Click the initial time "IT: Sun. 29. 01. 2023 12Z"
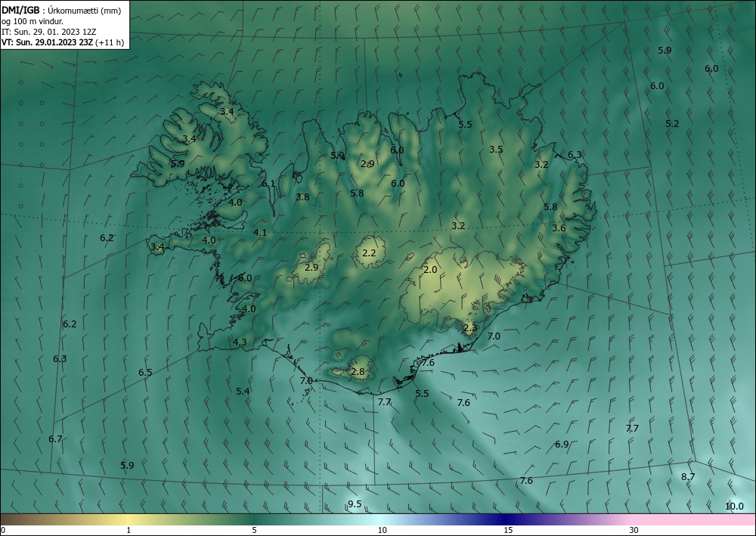 click(48, 32)
